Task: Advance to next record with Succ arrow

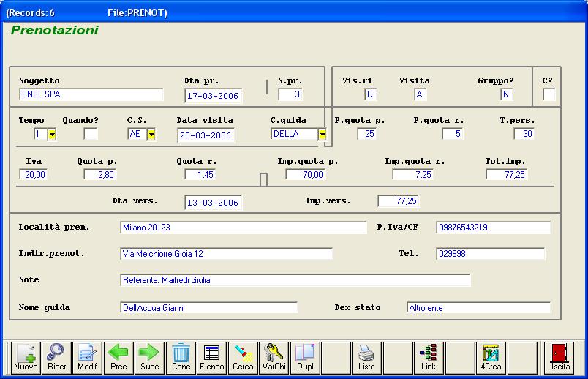Action: pyautogui.click(x=149, y=357)
